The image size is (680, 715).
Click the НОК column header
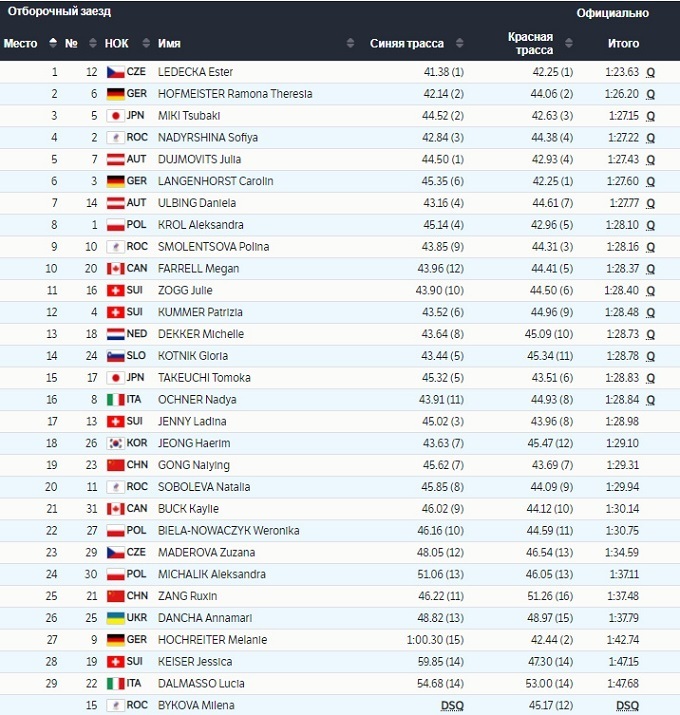coord(117,43)
